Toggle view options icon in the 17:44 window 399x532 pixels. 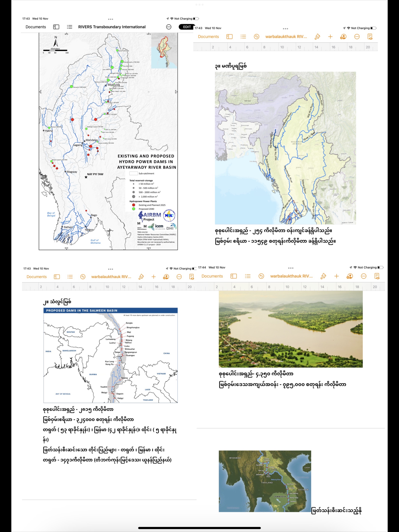[x=233, y=276]
